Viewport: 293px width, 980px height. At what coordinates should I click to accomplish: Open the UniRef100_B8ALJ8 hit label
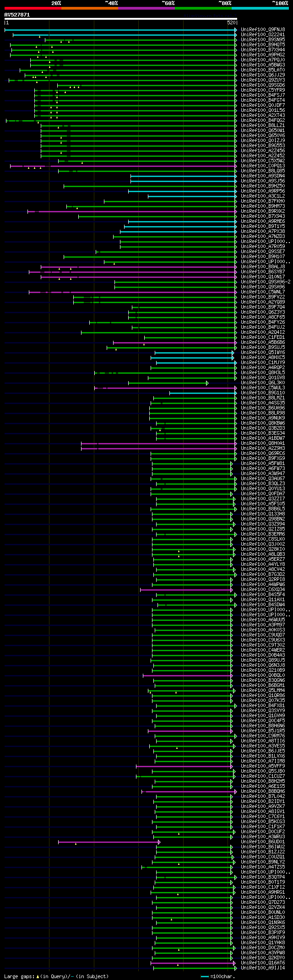pos(263,266)
